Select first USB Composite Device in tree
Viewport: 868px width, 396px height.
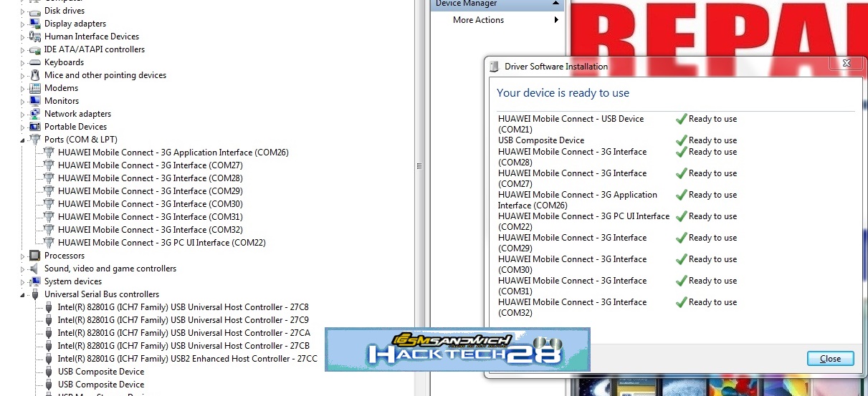point(101,372)
